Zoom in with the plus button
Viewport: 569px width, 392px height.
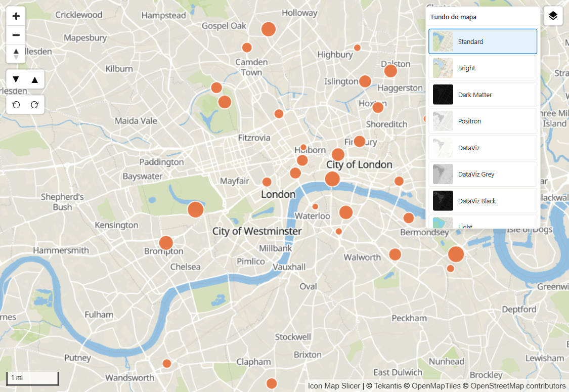tap(16, 16)
